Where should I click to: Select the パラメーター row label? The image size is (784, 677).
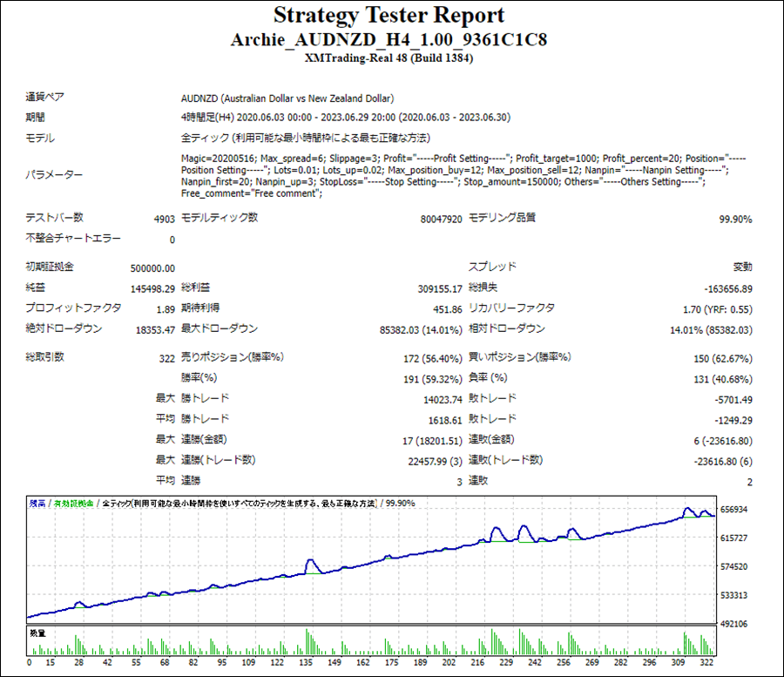click(54, 174)
